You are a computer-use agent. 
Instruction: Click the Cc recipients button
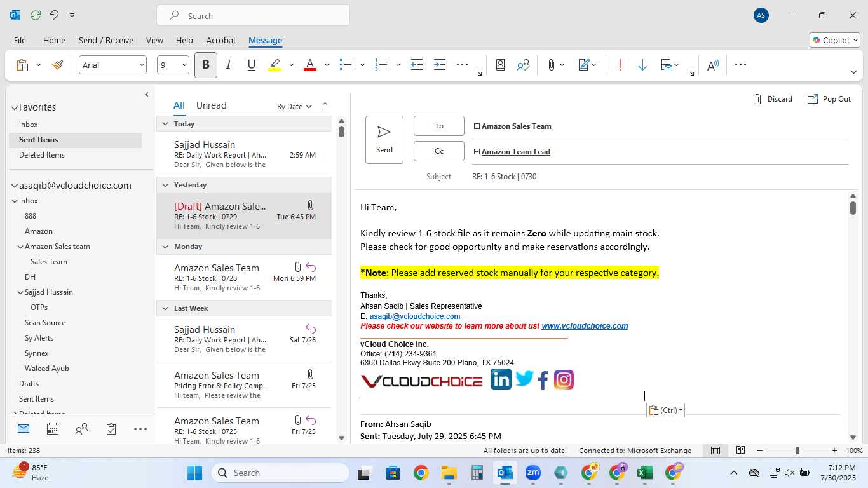coord(439,151)
